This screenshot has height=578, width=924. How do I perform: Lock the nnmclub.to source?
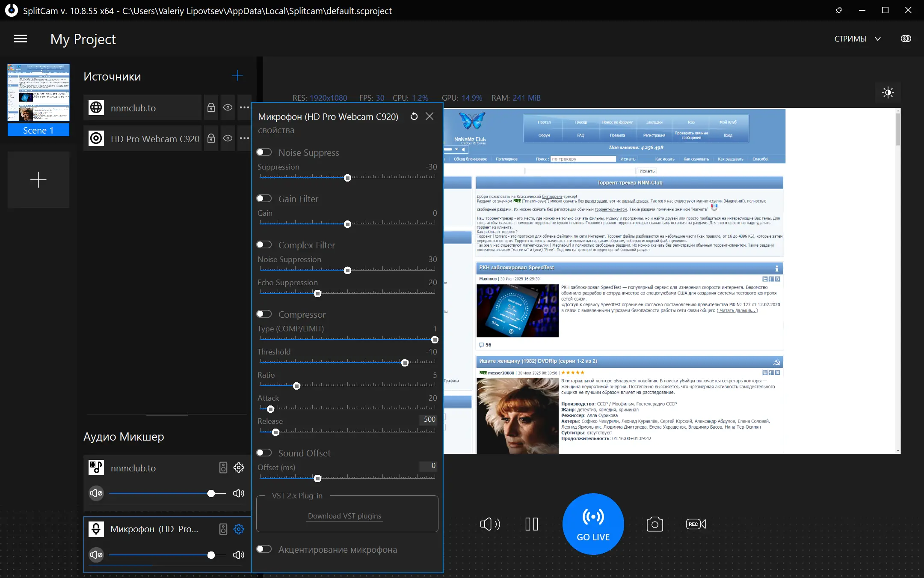click(x=211, y=107)
